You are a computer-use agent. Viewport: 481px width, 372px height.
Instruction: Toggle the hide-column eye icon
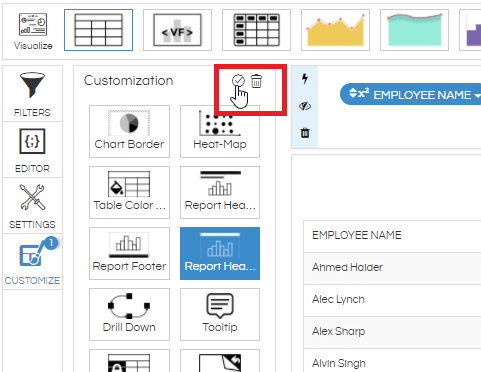tap(305, 106)
